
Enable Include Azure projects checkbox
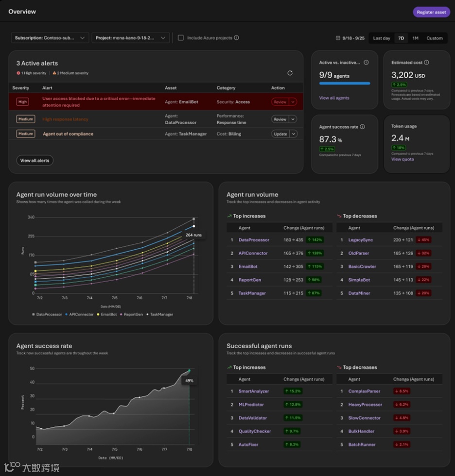tap(181, 38)
